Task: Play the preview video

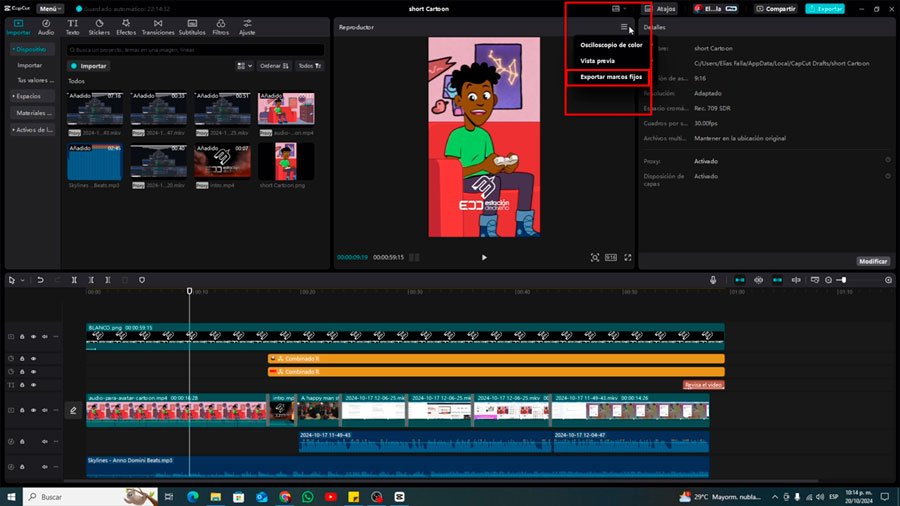Action: click(x=484, y=258)
